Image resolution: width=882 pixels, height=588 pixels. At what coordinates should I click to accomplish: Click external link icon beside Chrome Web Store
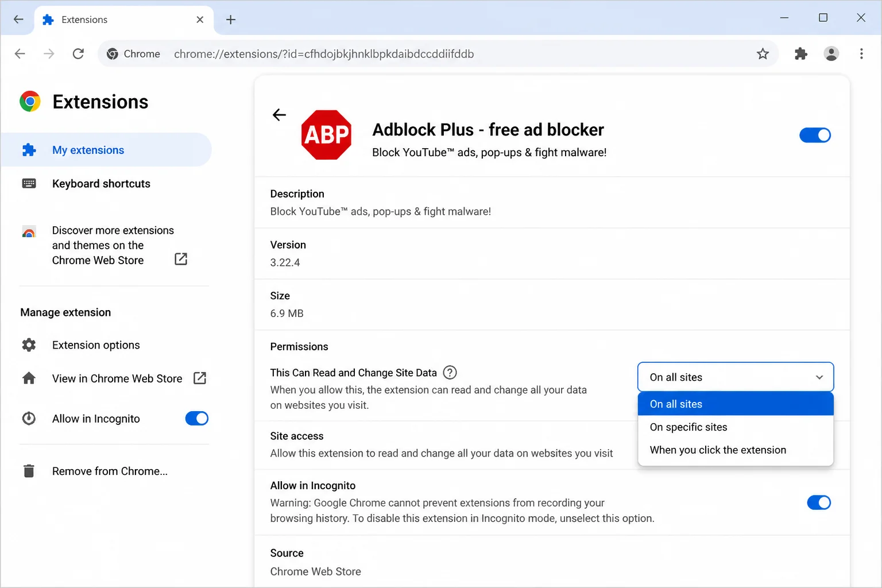click(181, 259)
